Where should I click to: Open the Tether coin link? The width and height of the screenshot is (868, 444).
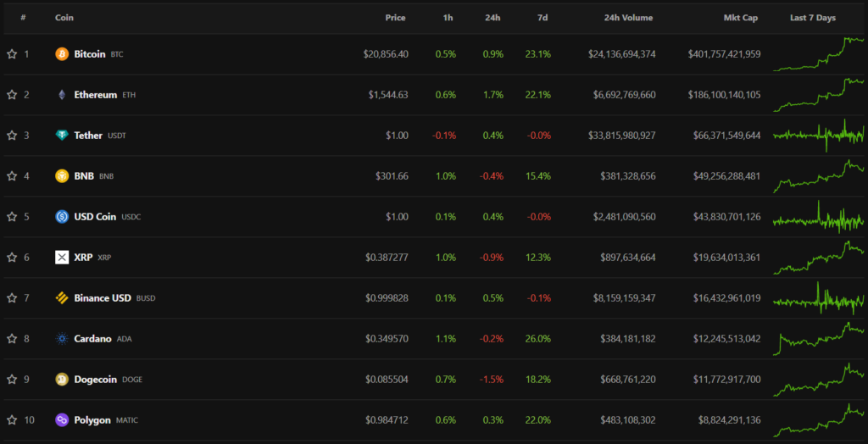coord(88,135)
